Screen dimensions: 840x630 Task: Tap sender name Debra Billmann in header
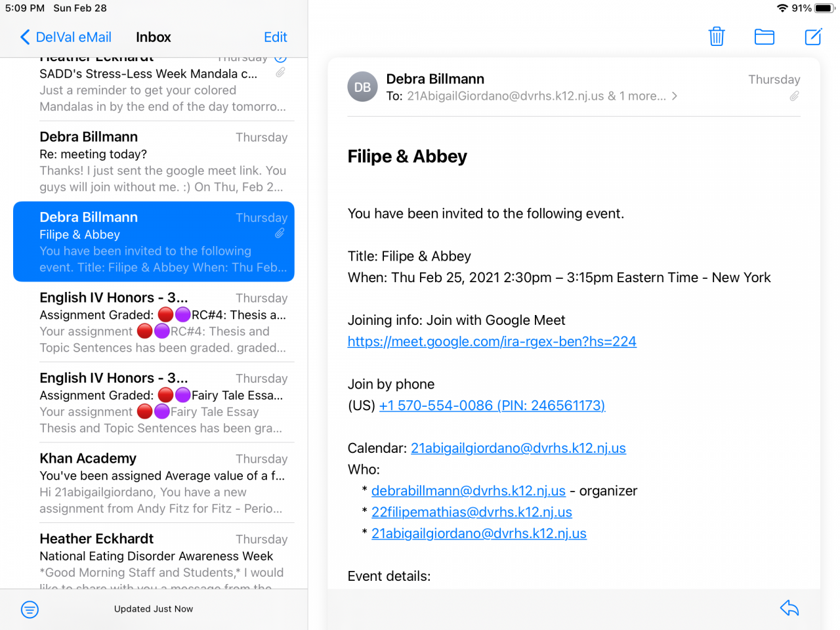tap(435, 79)
